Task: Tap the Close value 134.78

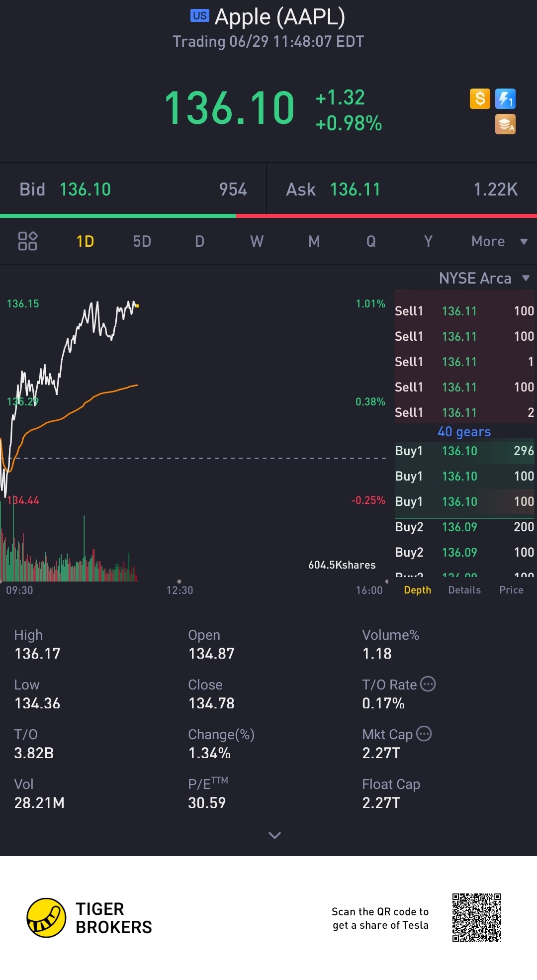Action: (x=211, y=703)
